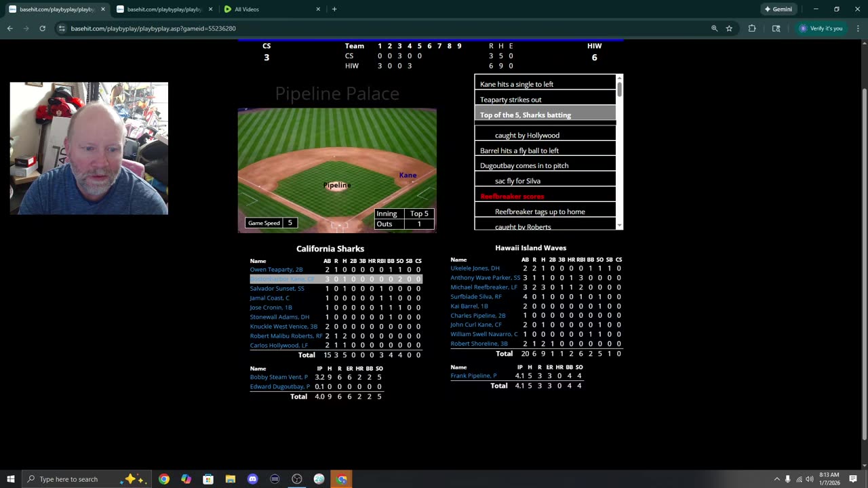Open John Curl Kane, CF link
Screen dimensions: 868x488
[476, 325]
